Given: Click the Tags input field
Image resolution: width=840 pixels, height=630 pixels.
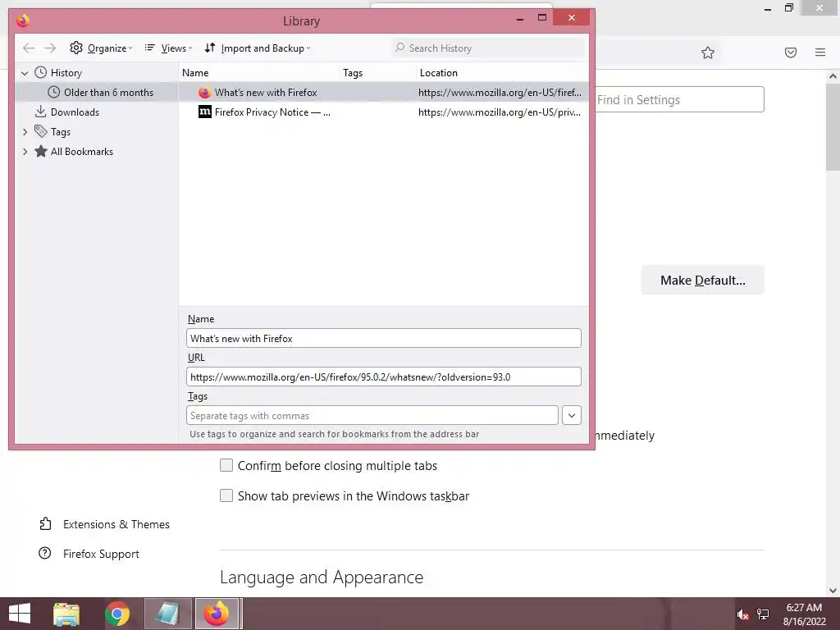Looking at the screenshot, I should tap(372, 415).
